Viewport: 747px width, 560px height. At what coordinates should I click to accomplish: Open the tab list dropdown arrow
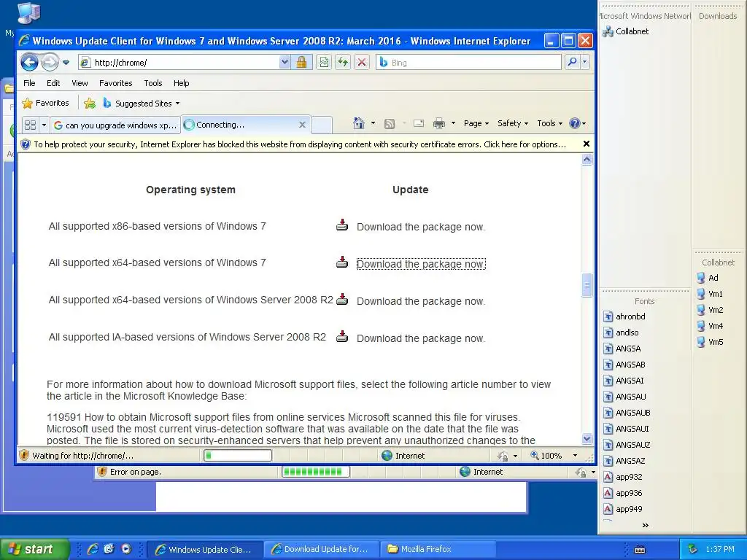coord(44,125)
